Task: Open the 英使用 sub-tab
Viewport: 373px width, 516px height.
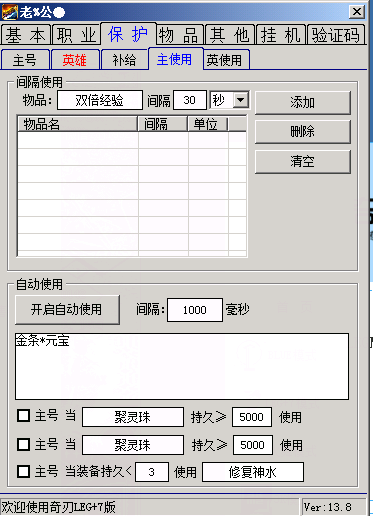Action: tap(226, 60)
